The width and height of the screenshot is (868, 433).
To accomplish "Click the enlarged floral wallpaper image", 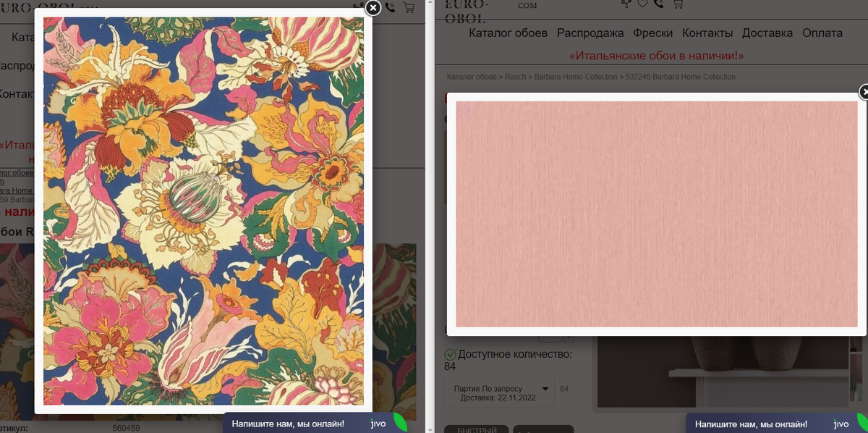I will tap(203, 211).
